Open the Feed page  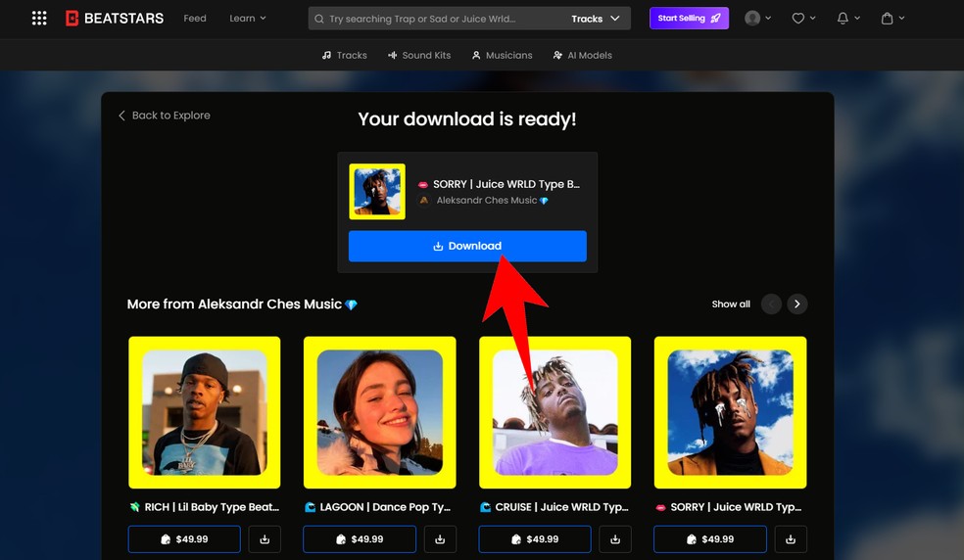coord(195,19)
